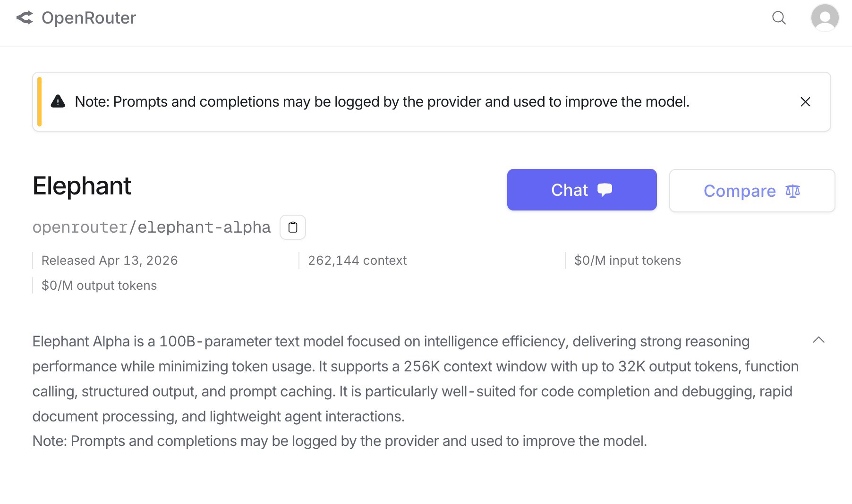Click the Released Apr 13, 2026 label
The height and width of the screenshot is (504, 852).
[110, 260]
